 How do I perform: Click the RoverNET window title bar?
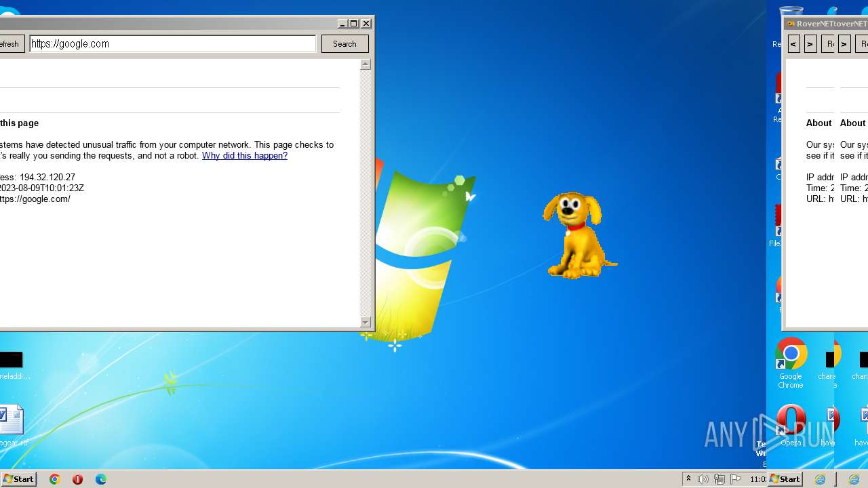[827, 23]
